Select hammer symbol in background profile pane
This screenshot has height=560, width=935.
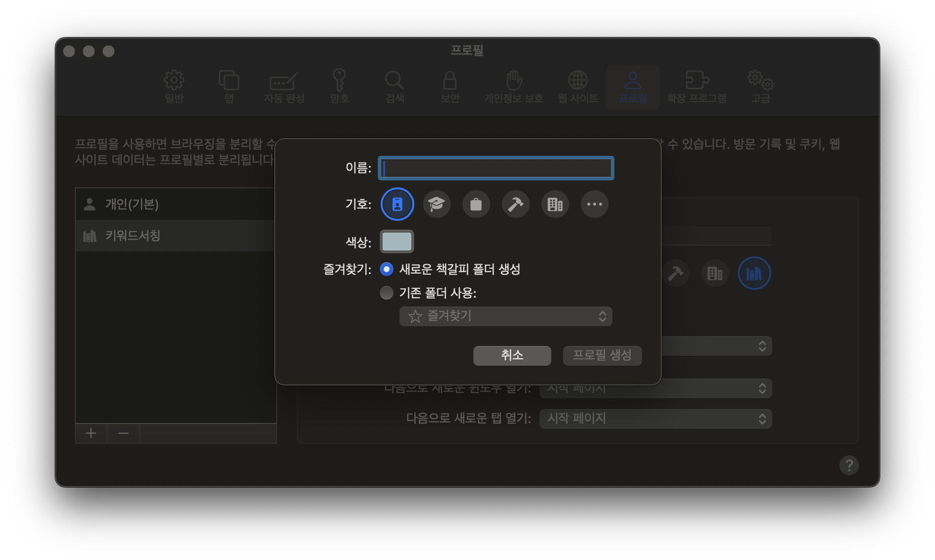point(675,273)
